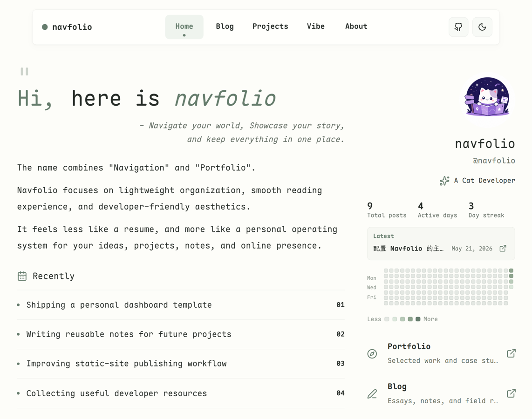The height and width of the screenshot is (419, 532).
Task: Open Latest post external link icon
Action: (503, 249)
